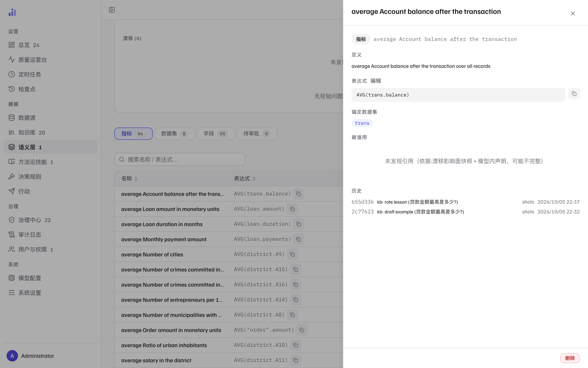Sort the table by 名称 column
This screenshot has height=368, width=588.
pyautogui.click(x=129, y=179)
